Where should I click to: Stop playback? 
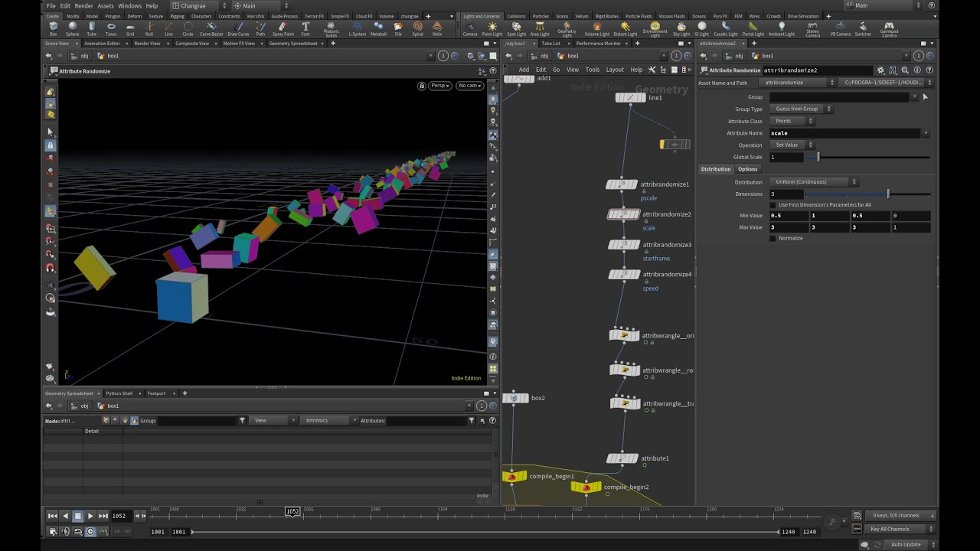pos(77,516)
